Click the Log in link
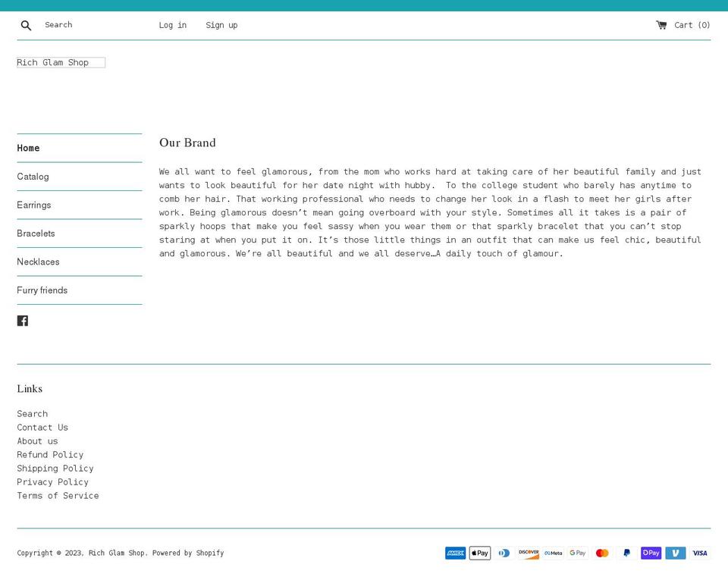The height and width of the screenshot is (577, 728). coord(172,25)
